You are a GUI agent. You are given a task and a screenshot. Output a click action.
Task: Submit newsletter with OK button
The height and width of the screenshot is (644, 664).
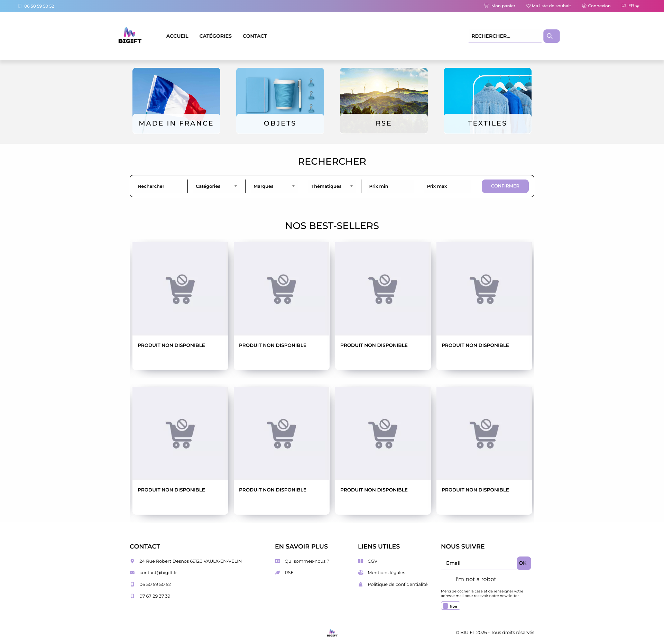coord(524,563)
